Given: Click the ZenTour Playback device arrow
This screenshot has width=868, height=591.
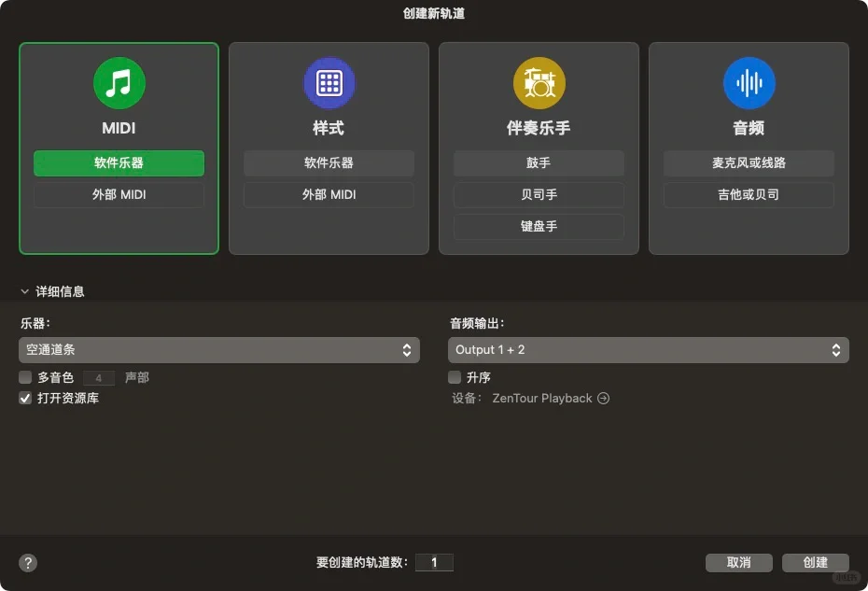Looking at the screenshot, I should pyautogui.click(x=603, y=398).
